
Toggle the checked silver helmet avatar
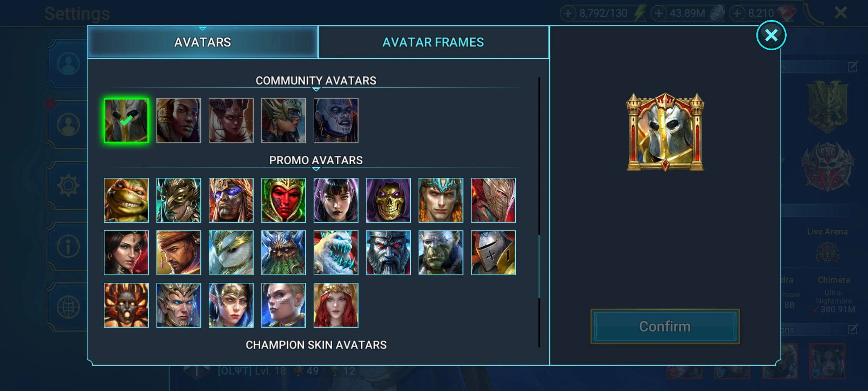pos(126,121)
